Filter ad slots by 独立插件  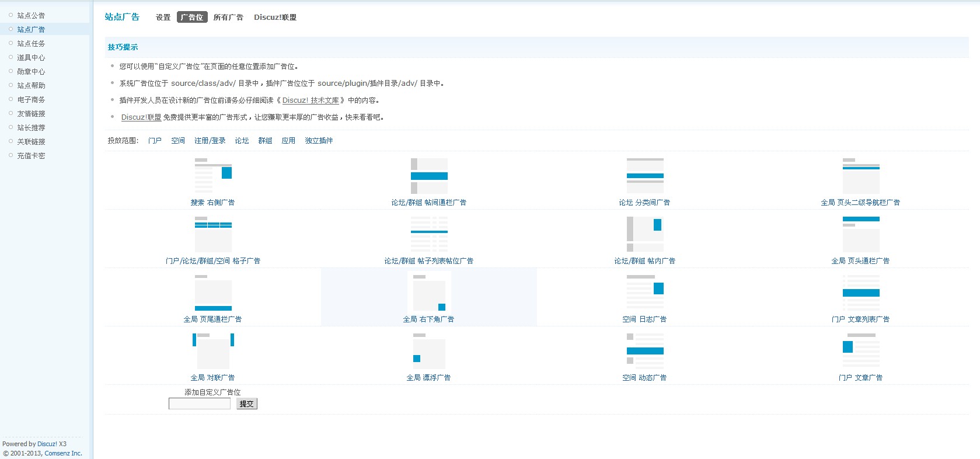tap(319, 141)
